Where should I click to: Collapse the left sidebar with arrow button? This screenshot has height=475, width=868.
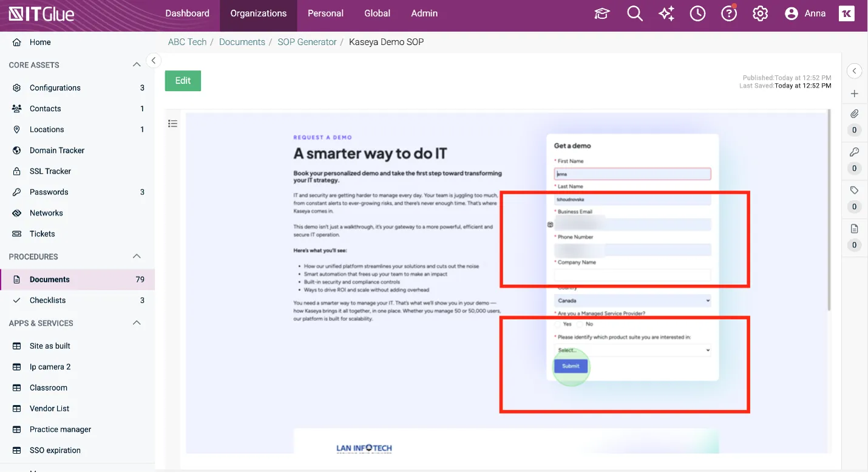[154, 60]
